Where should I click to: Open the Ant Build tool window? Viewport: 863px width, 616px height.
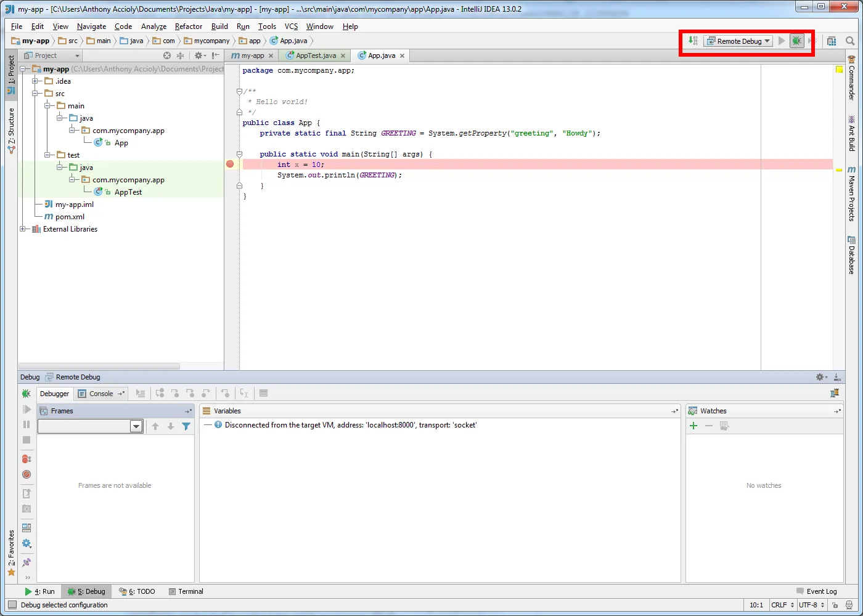click(x=851, y=133)
